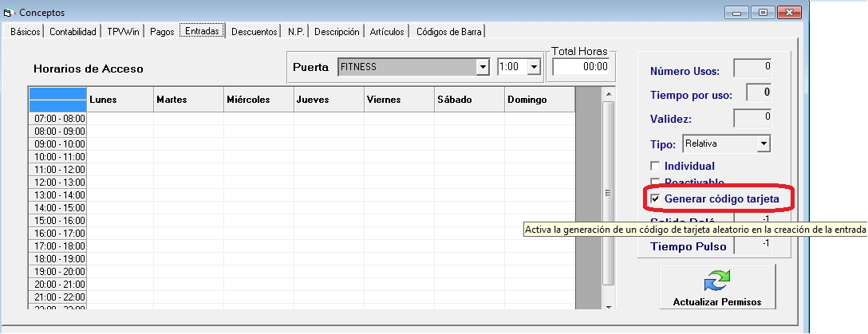Image resolution: width=868 pixels, height=334 pixels.
Task: Click the 14:00 - 15:00 row header
Action: tap(58, 207)
